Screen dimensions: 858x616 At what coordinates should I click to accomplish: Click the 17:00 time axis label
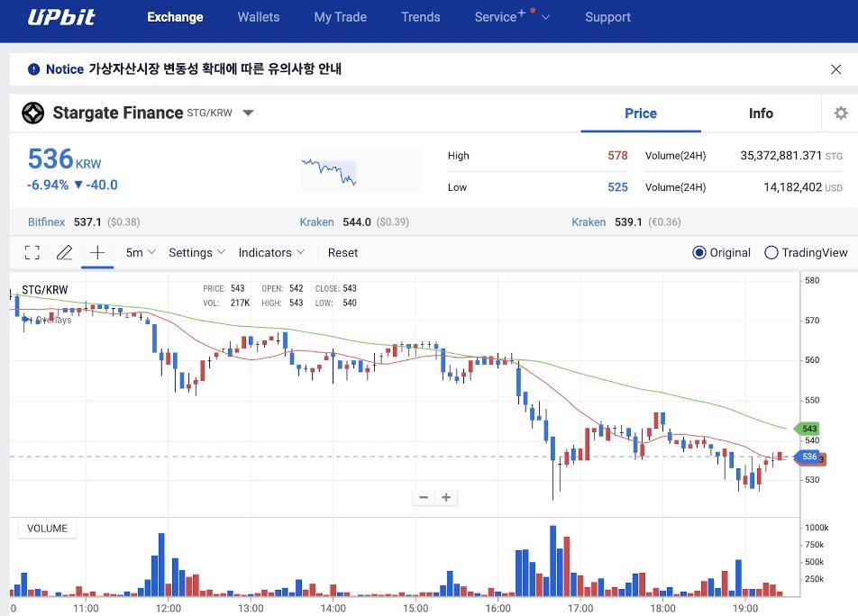coord(580,609)
